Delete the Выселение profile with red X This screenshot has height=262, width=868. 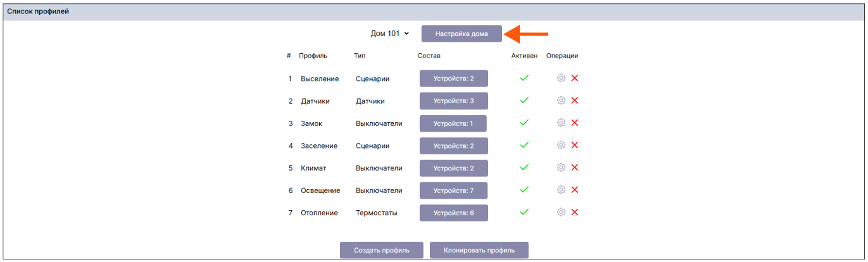pyautogui.click(x=575, y=78)
